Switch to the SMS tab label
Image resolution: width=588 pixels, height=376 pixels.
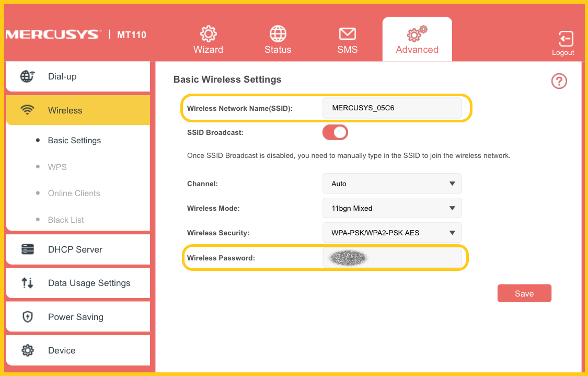click(x=347, y=50)
